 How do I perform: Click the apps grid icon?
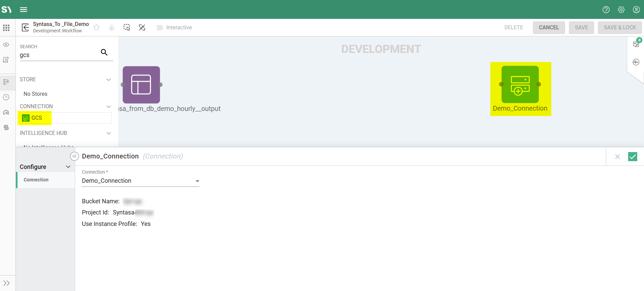[x=6, y=28]
